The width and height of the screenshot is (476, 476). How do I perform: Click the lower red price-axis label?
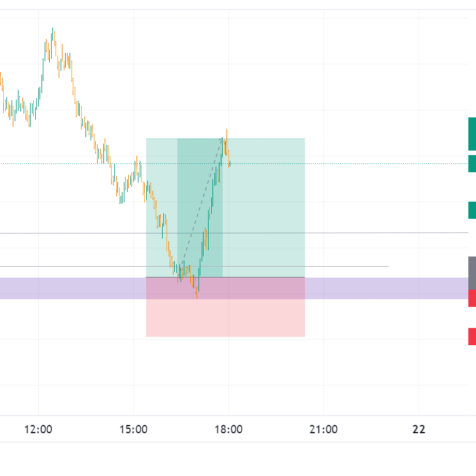coord(472,336)
